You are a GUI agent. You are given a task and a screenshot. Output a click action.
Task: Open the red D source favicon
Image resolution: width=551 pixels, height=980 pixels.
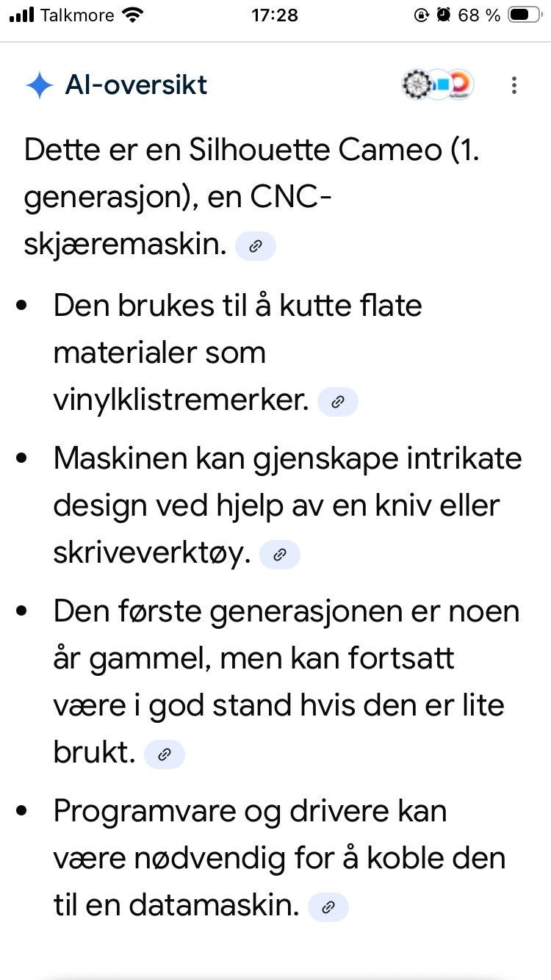click(x=461, y=85)
